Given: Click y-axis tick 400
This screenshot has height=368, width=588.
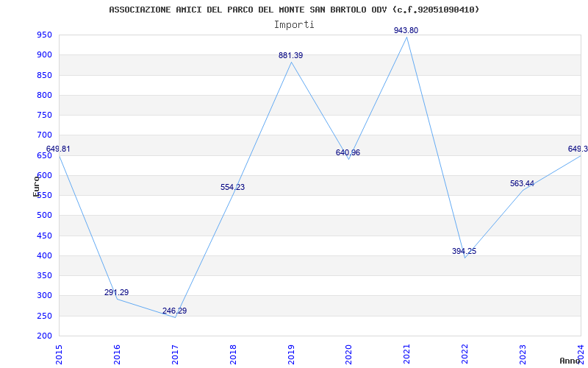Looking at the screenshot, I should [44, 255].
